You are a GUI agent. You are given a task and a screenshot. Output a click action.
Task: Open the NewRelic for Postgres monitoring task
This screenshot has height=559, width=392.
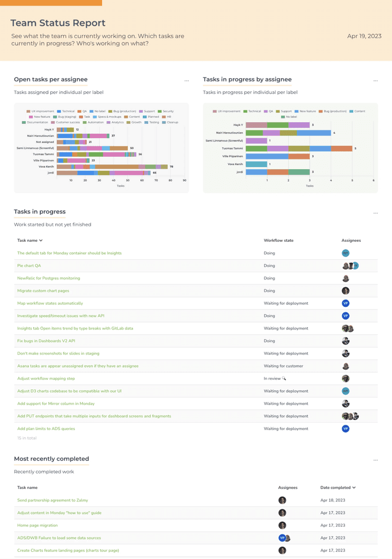49,278
